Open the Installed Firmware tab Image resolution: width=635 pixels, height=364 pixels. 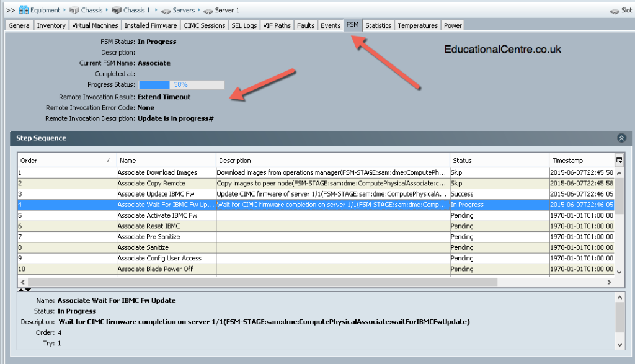pyautogui.click(x=151, y=25)
